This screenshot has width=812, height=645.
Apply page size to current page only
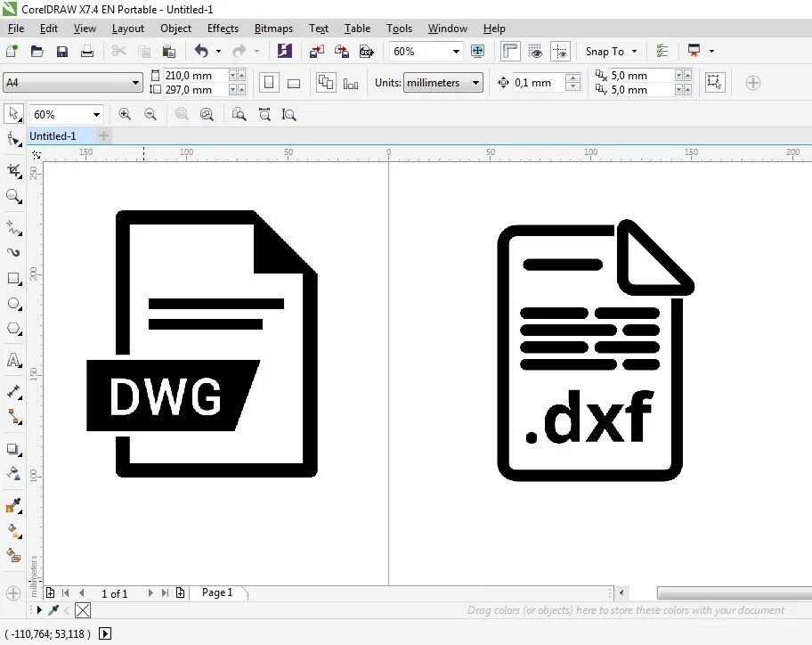click(x=351, y=84)
